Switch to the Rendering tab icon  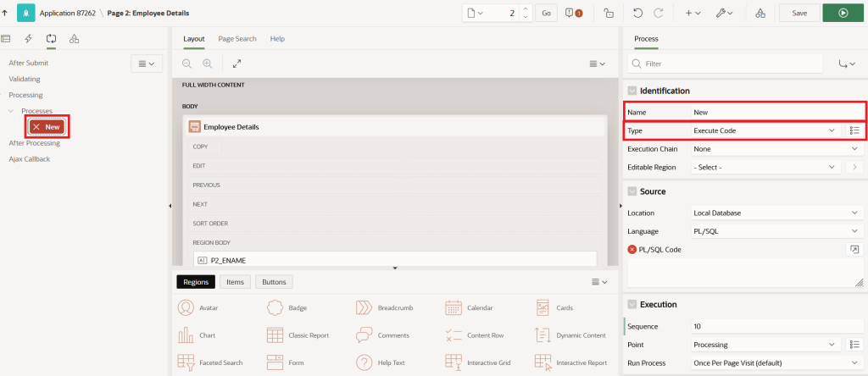(x=6, y=39)
